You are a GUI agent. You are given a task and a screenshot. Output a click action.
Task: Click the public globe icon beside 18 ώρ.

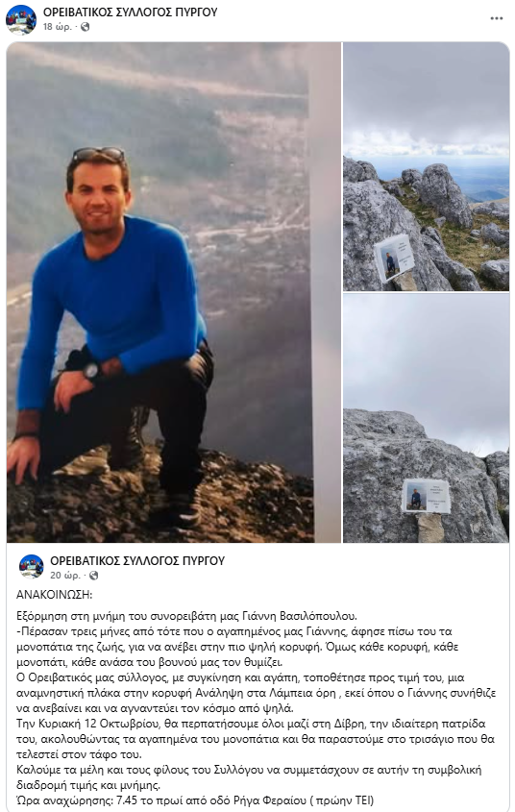coord(86,27)
